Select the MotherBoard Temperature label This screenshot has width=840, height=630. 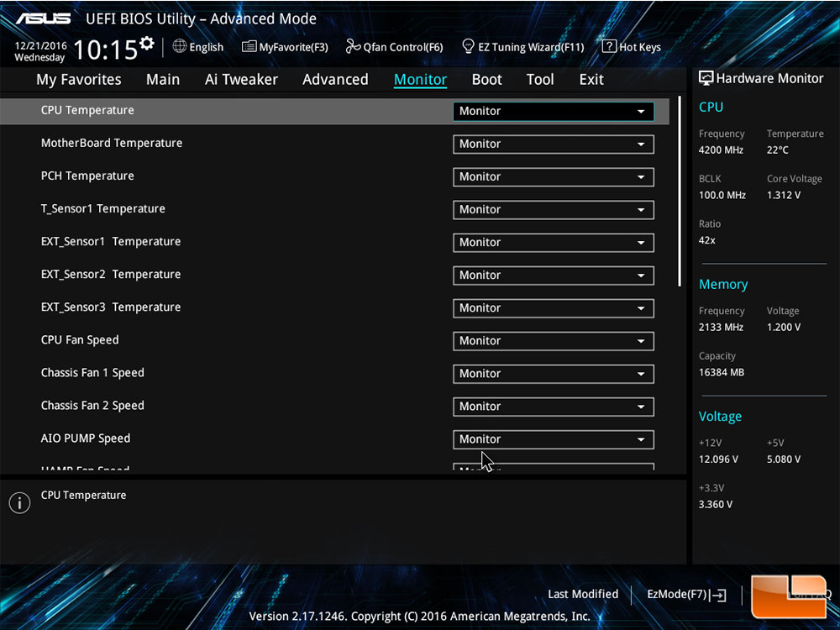112,143
